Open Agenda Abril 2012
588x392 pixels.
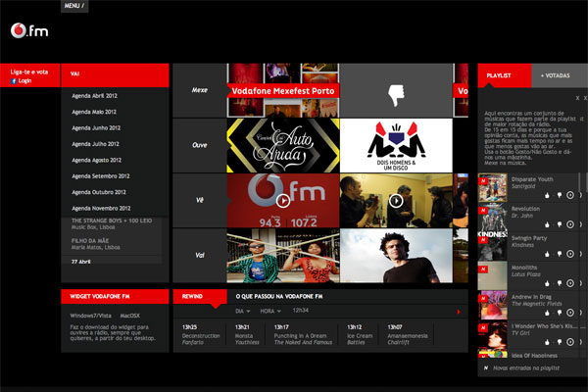94,96
